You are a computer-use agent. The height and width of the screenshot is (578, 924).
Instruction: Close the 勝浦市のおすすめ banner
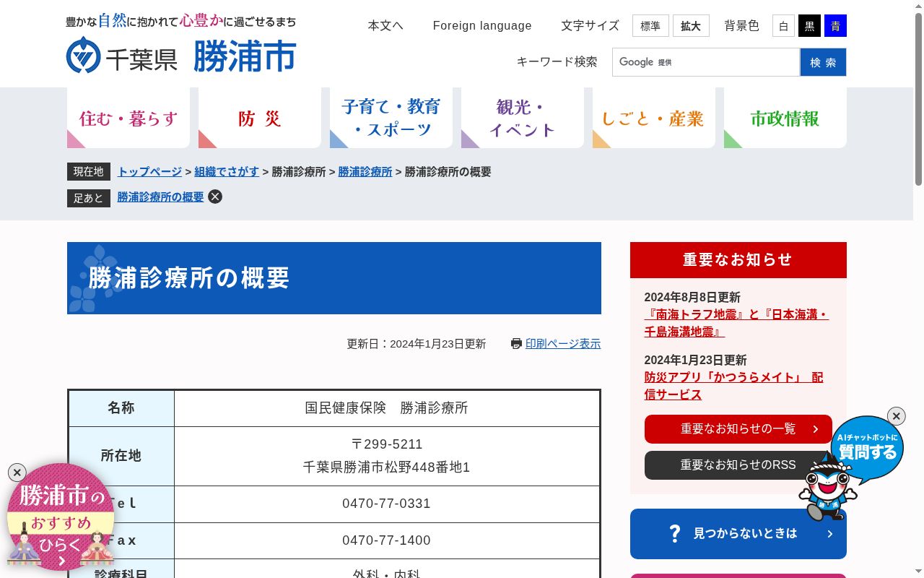(17, 473)
